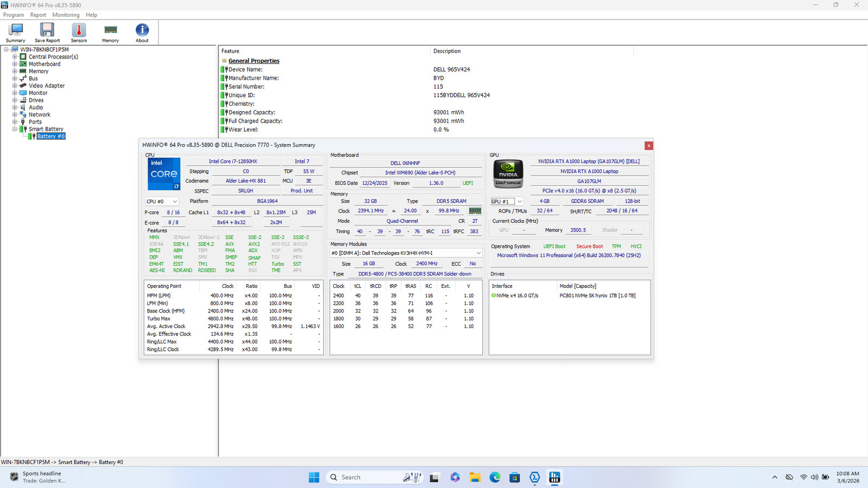Open Task View on the taskbar

[x=434, y=477]
